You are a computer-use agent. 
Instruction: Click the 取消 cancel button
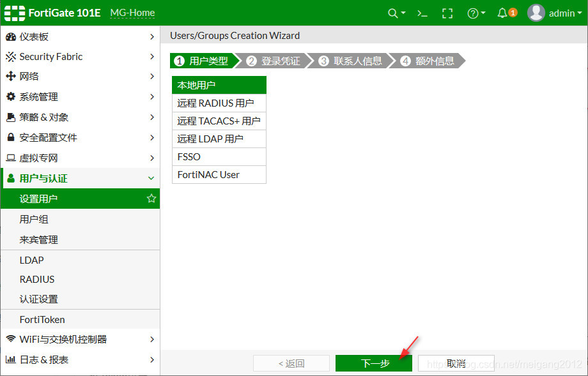(x=456, y=363)
